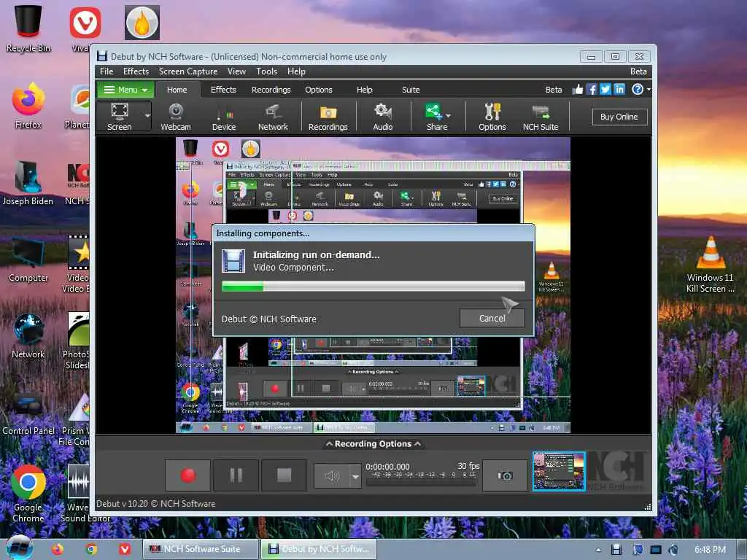Click the Share toolbar icon

[x=435, y=116]
